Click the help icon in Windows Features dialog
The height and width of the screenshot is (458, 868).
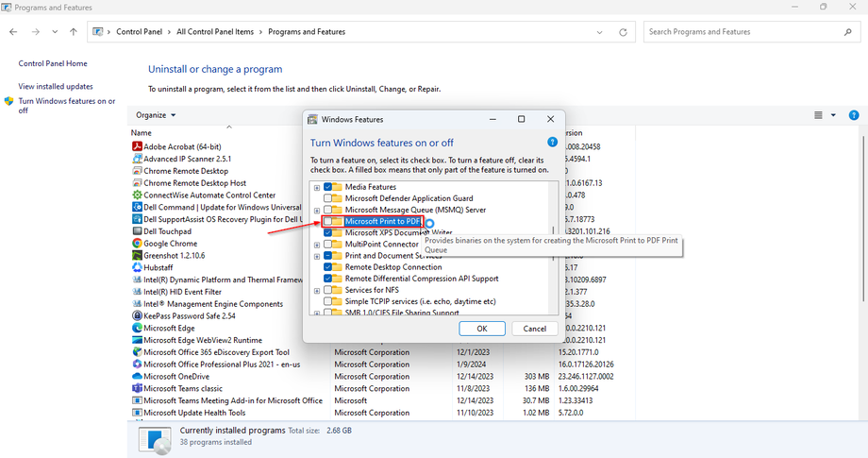click(x=557, y=143)
